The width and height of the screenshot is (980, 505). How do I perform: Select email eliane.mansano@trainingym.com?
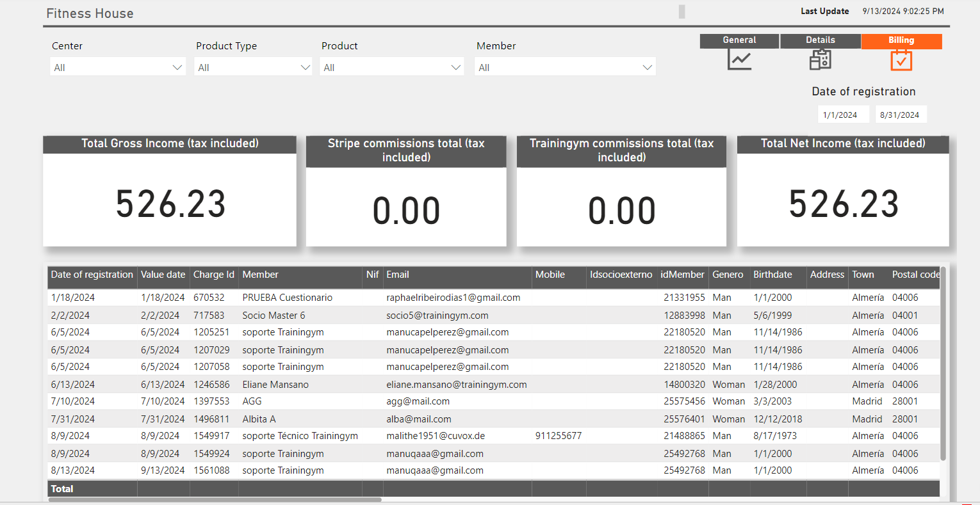pyautogui.click(x=457, y=385)
